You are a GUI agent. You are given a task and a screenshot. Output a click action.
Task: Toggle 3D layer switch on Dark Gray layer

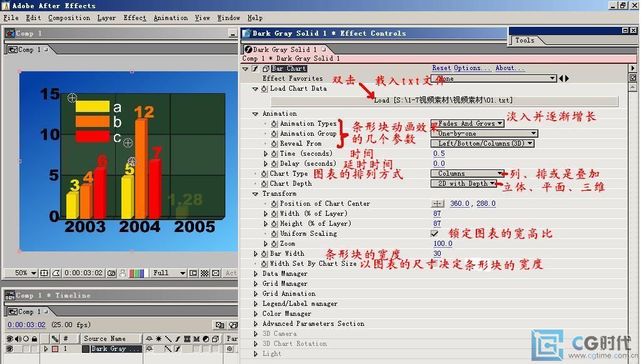point(215,349)
